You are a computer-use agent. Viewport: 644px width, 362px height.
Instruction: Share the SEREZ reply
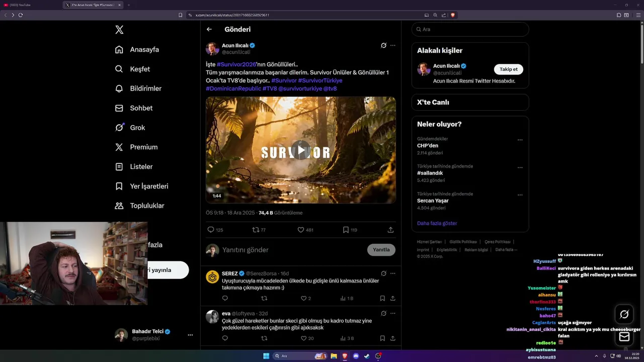[392, 298]
